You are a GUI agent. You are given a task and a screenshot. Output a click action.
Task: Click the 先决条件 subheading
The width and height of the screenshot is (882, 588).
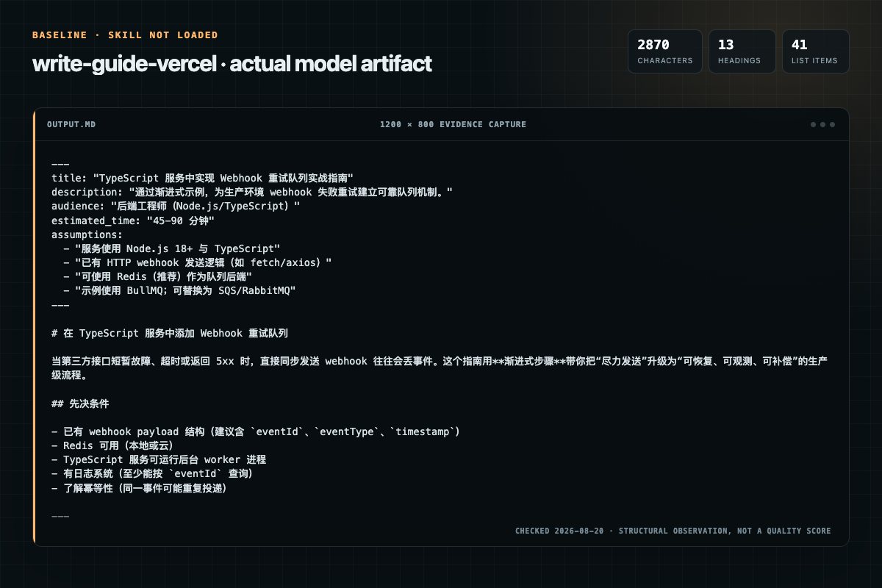click(81, 404)
